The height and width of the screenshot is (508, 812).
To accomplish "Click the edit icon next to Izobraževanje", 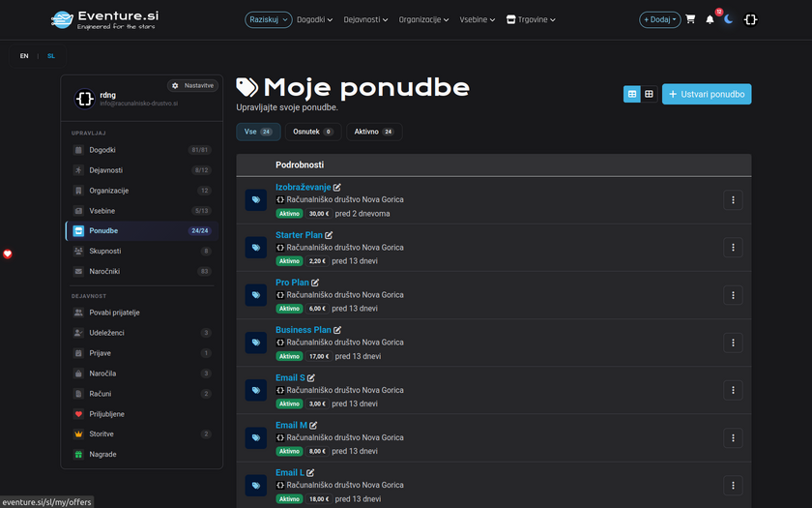I will [337, 188].
